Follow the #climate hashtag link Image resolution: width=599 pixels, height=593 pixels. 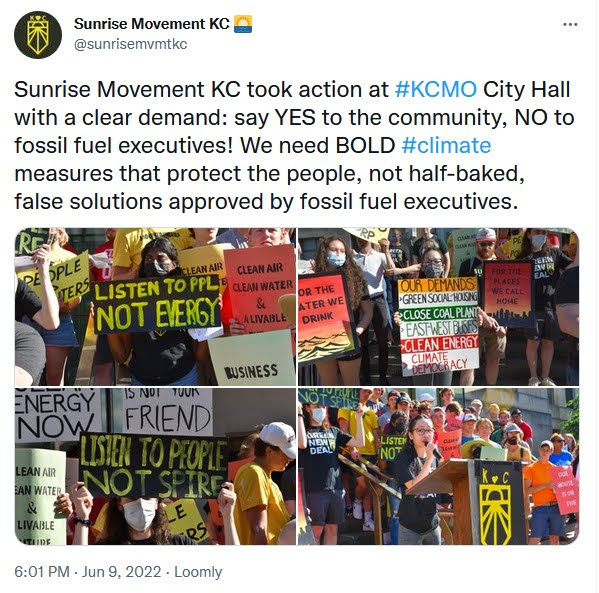click(446, 146)
